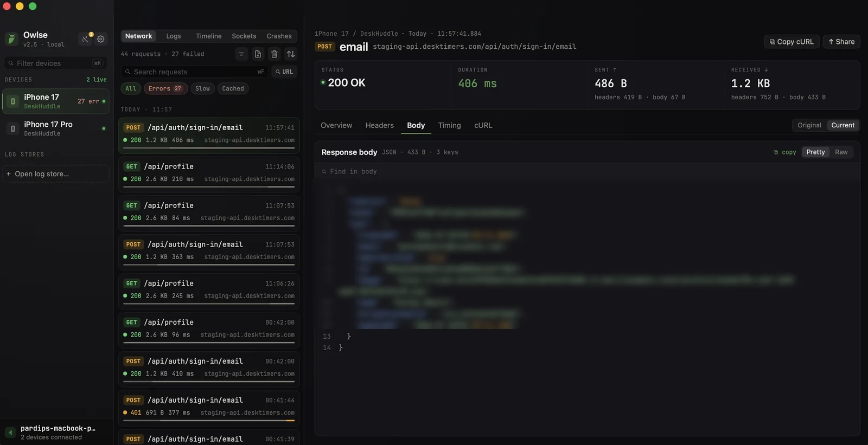Click the request URL staging-api.desktimers.com path

[474, 47]
